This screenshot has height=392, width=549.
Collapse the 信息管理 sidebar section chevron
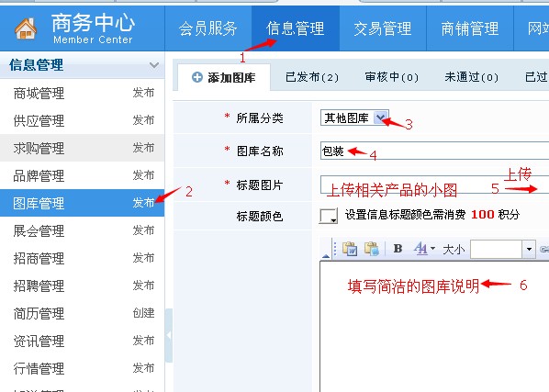pyautogui.click(x=154, y=65)
